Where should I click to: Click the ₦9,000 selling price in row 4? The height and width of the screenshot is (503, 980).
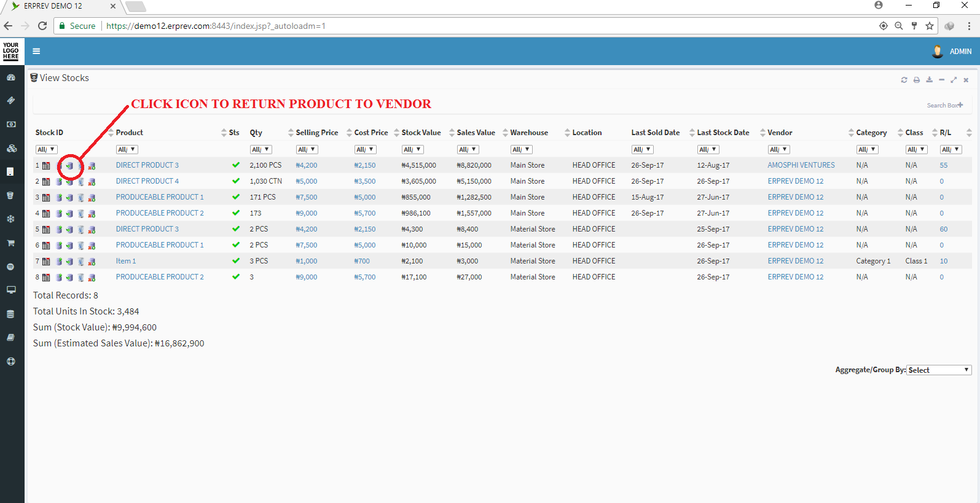pyautogui.click(x=307, y=213)
